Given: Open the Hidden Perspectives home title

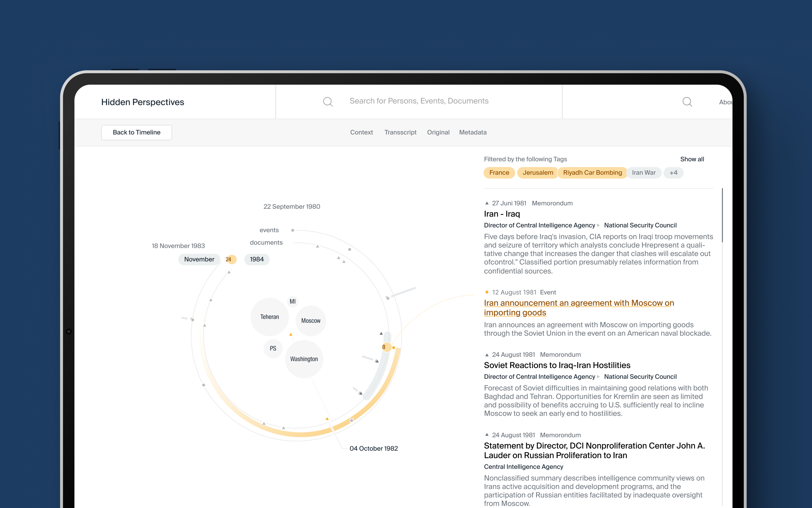Looking at the screenshot, I should point(143,102).
